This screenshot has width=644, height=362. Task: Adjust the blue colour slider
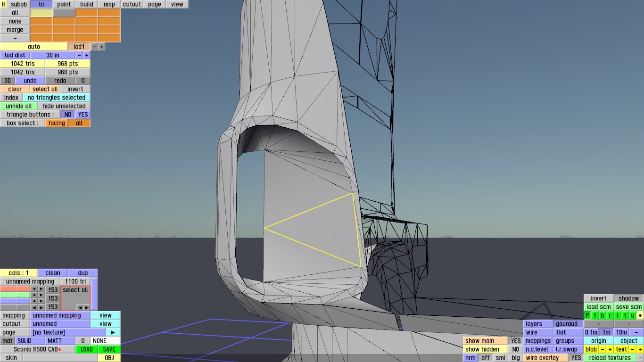(x=15, y=301)
